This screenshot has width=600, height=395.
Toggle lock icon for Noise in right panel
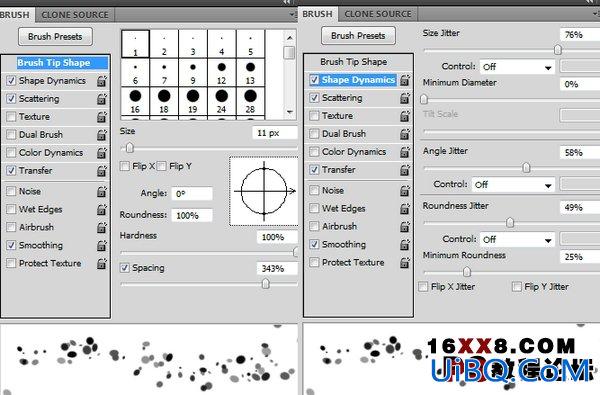click(405, 191)
